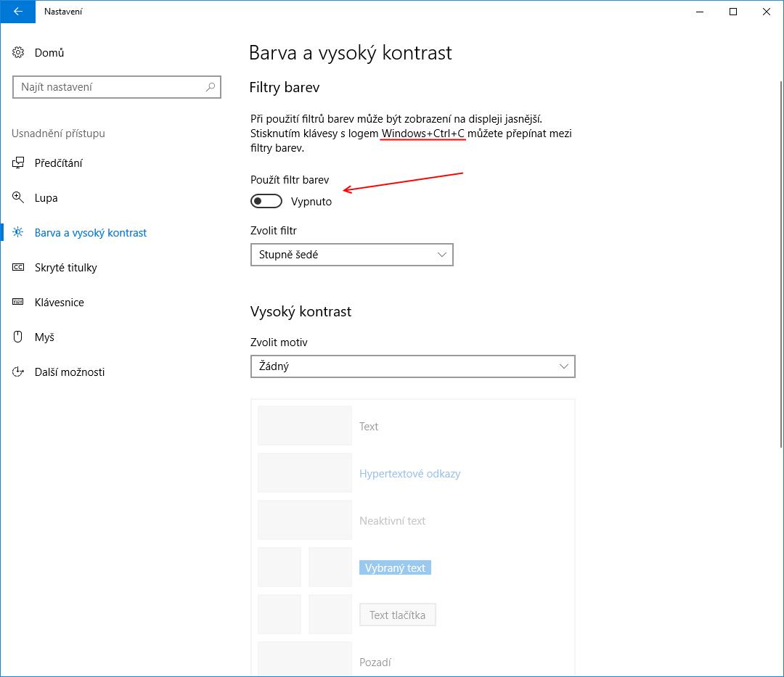Viewport: 784px width, 677px height.
Task: Expand the Zvolit filtr dropdown
Action: (x=352, y=255)
